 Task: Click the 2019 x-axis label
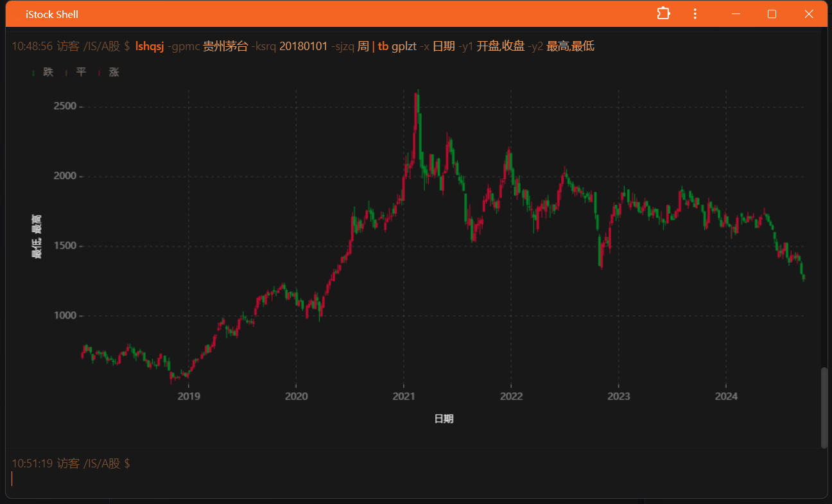coord(188,396)
